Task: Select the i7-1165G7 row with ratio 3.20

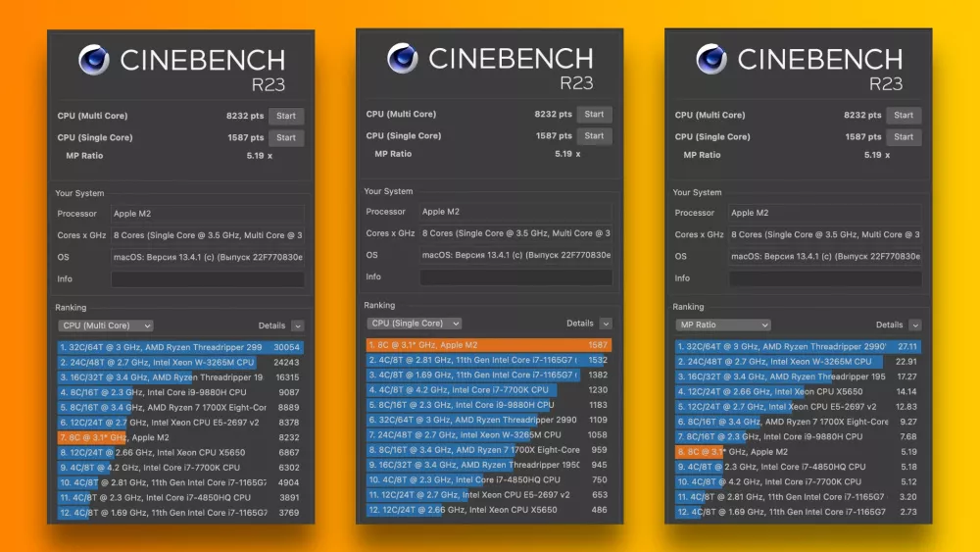Action: (798, 496)
